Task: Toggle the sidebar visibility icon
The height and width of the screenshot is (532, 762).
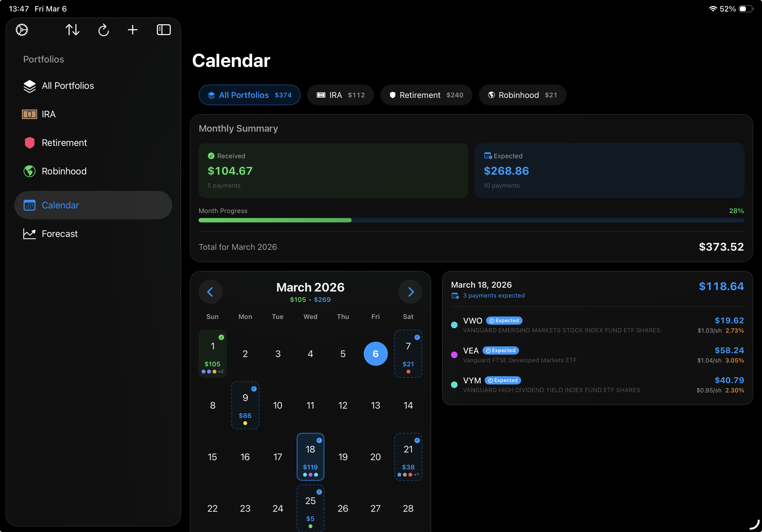Action: click(163, 30)
